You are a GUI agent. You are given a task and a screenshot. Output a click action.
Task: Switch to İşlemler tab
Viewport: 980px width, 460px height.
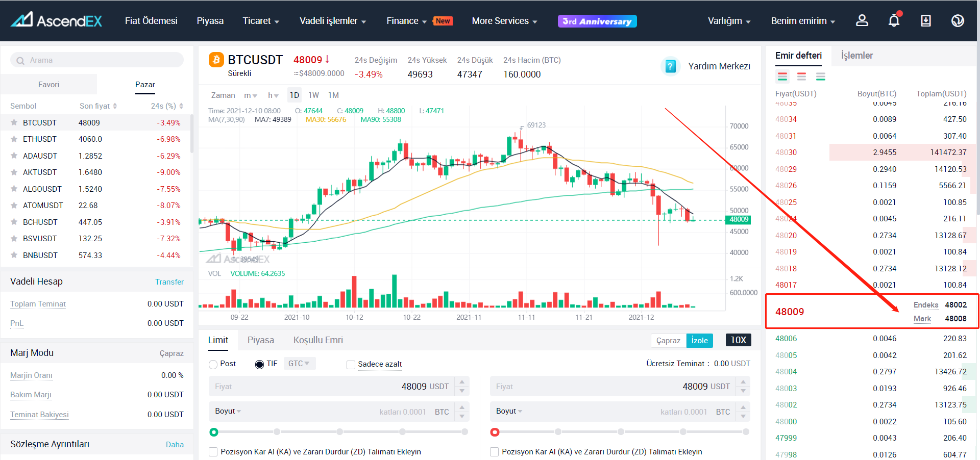[x=857, y=56]
